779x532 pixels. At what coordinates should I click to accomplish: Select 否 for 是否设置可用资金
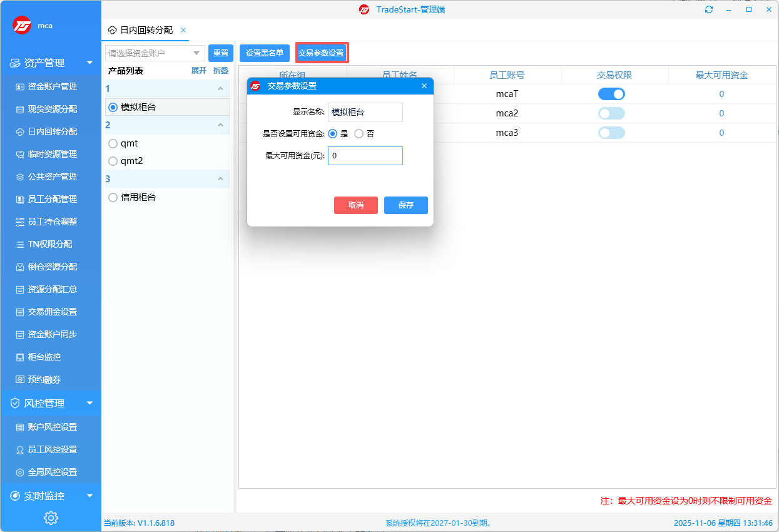tap(359, 133)
